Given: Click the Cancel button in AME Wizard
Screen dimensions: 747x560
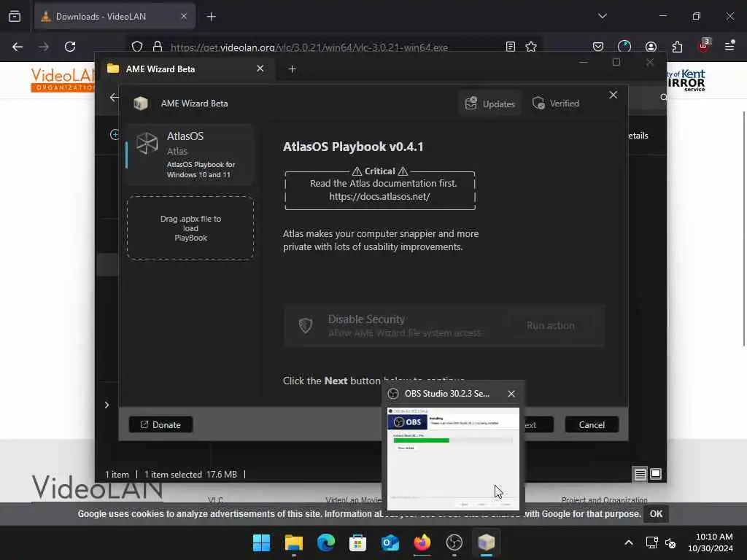Looking at the screenshot, I should pyautogui.click(x=592, y=425).
